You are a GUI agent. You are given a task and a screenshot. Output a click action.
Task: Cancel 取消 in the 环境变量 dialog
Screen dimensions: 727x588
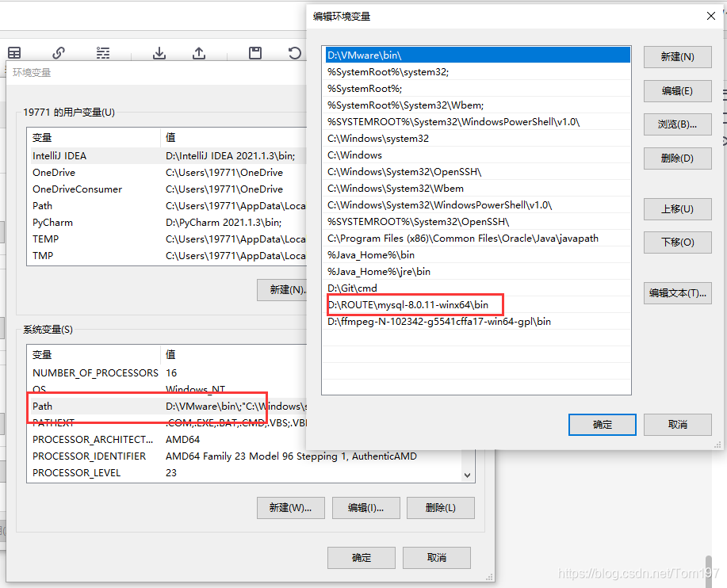click(x=437, y=558)
